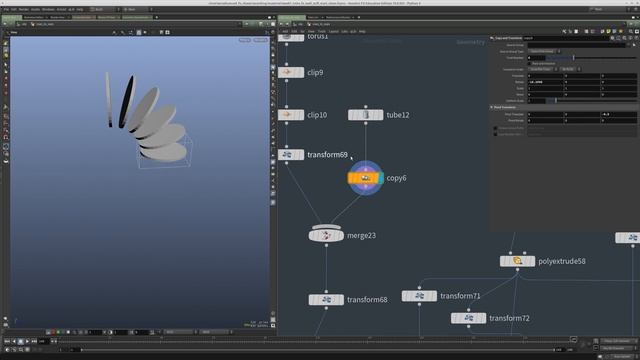Open the File menu
Screen dimensions: 640x360
click(6, 9)
